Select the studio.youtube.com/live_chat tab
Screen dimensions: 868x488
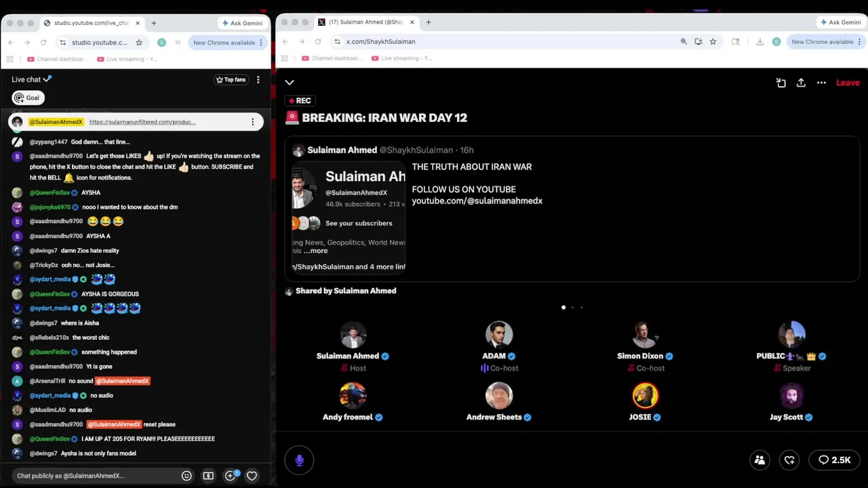coord(92,23)
